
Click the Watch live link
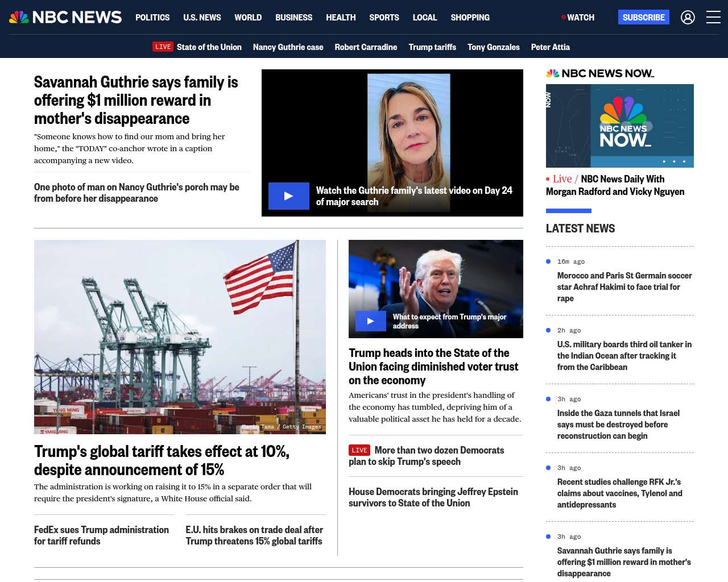[578, 18]
